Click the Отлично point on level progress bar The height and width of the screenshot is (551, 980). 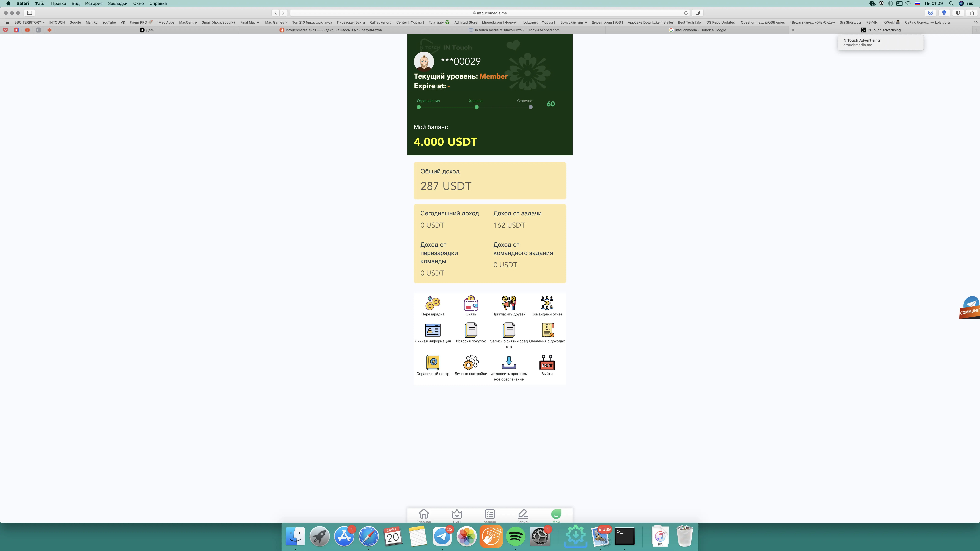[531, 107]
